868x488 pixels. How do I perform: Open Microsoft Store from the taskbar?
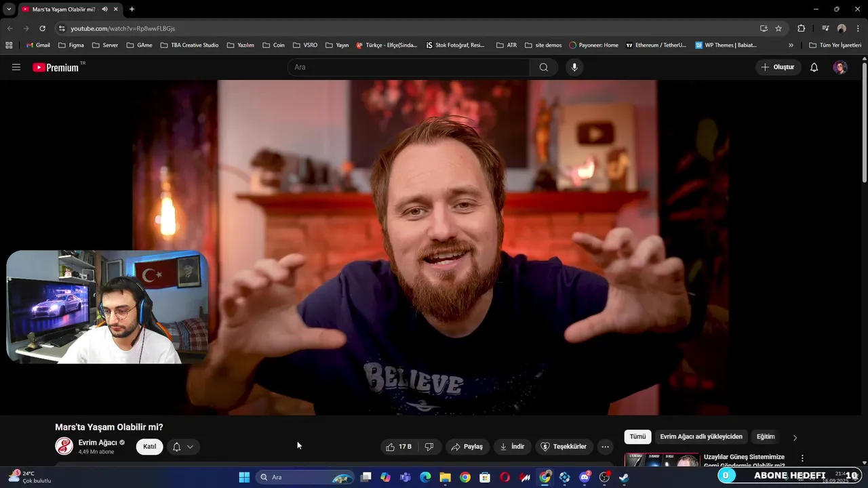coord(485,477)
